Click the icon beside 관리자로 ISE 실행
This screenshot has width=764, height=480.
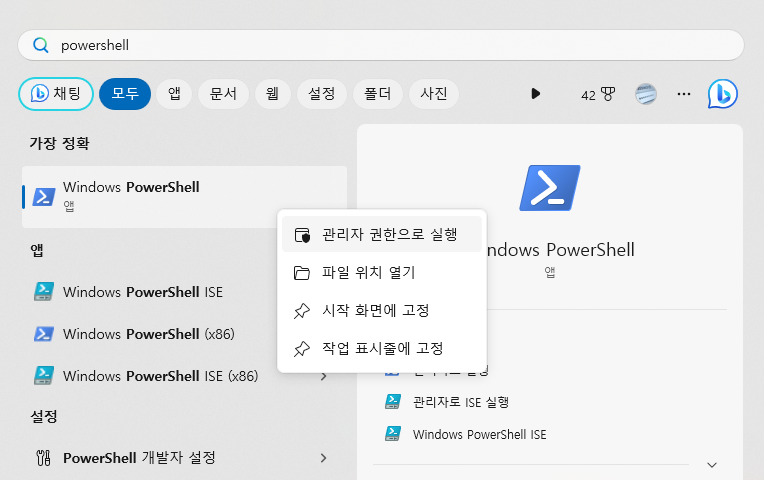(393, 401)
